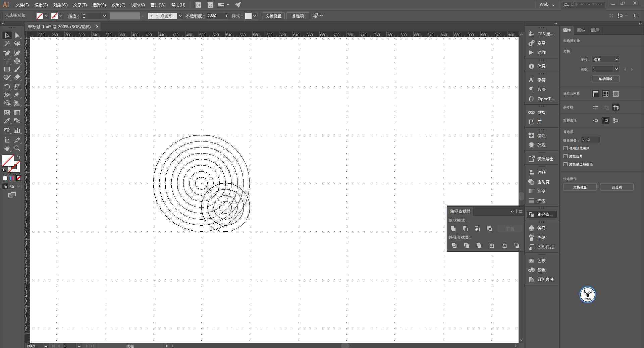
Task: Click 首选项 in the control bar
Action: click(x=298, y=16)
